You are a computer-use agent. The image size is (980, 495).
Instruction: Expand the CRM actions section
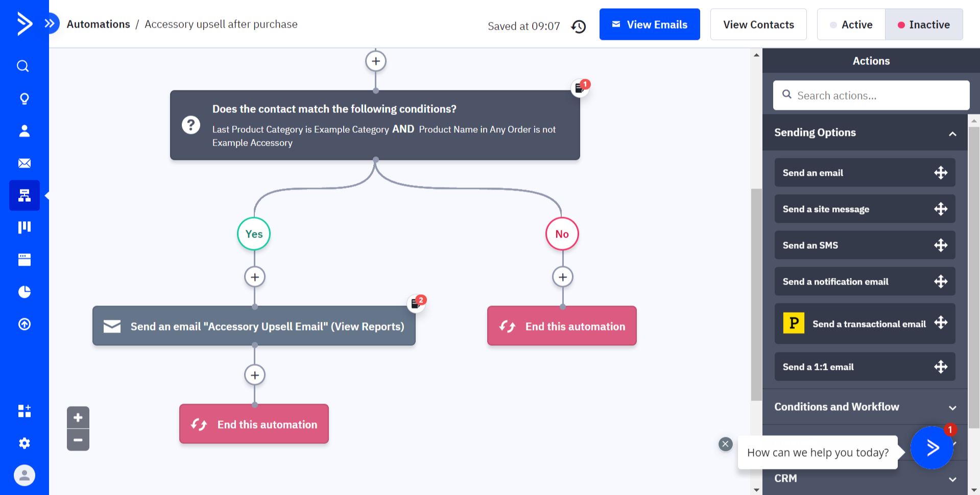pos(952,479)
